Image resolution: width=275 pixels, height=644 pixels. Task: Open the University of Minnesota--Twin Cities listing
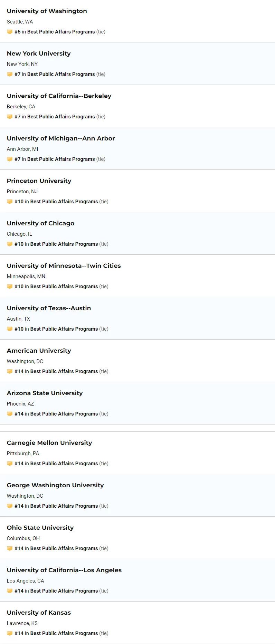coord(64,266)
